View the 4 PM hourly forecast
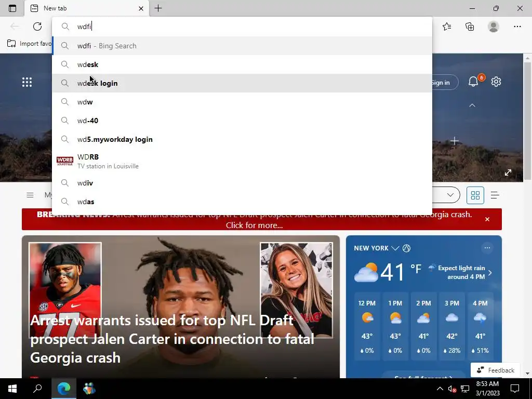This screenshot has width=532, height=399. 480,327
